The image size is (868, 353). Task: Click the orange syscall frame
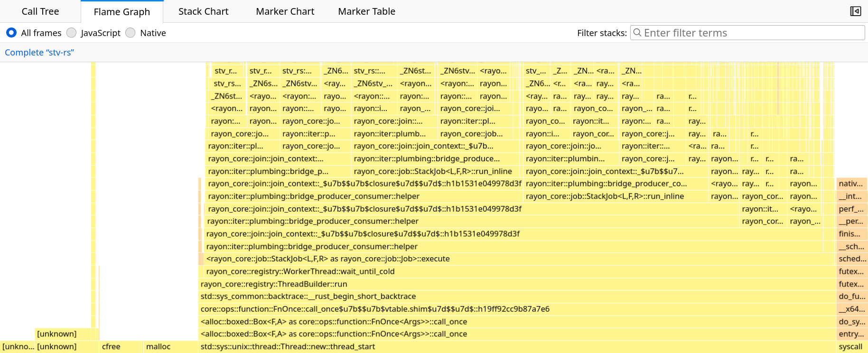pos(851,347)
